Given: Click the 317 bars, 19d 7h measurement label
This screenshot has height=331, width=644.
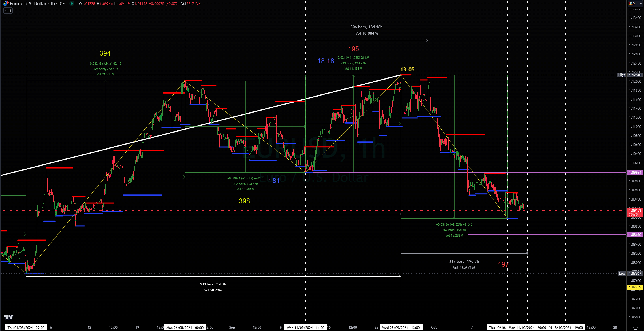Looking at the screenshot, I should click(464, 261).
